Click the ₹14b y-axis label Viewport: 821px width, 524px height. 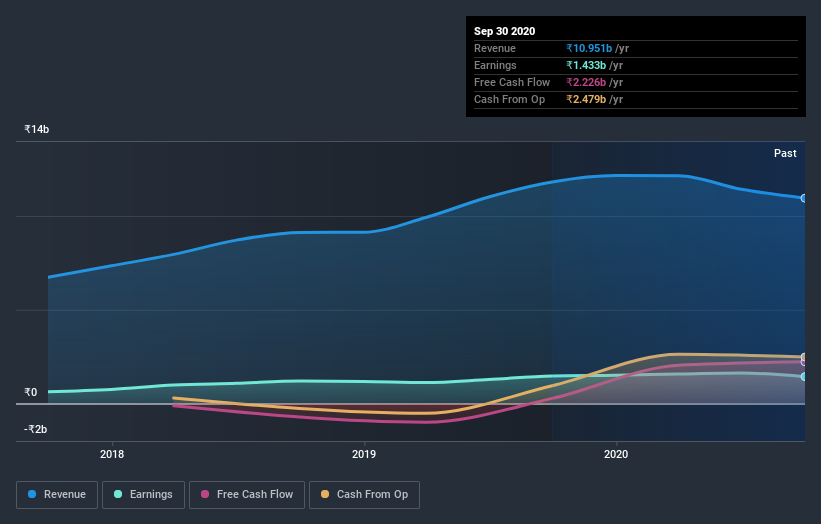tap(37, 129)
